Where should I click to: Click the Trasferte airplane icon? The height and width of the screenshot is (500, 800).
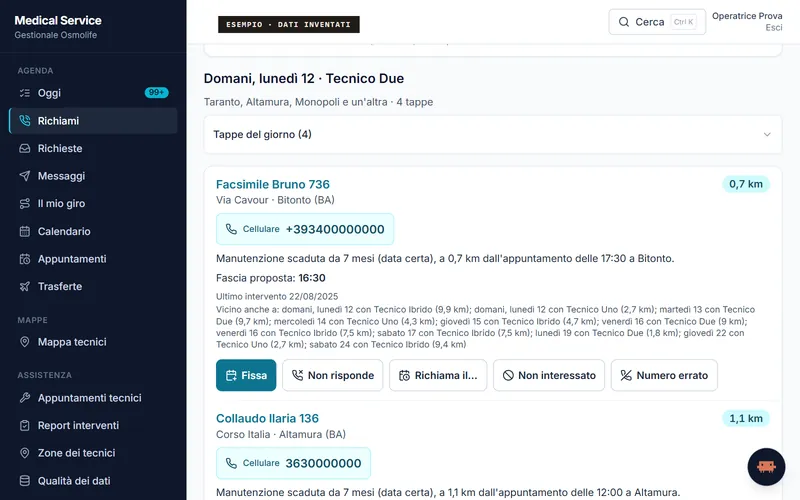[x=24, y=286]
